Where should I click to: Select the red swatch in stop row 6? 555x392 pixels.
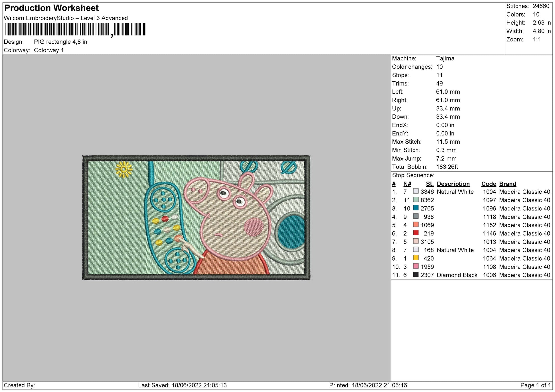click(416, 233)
